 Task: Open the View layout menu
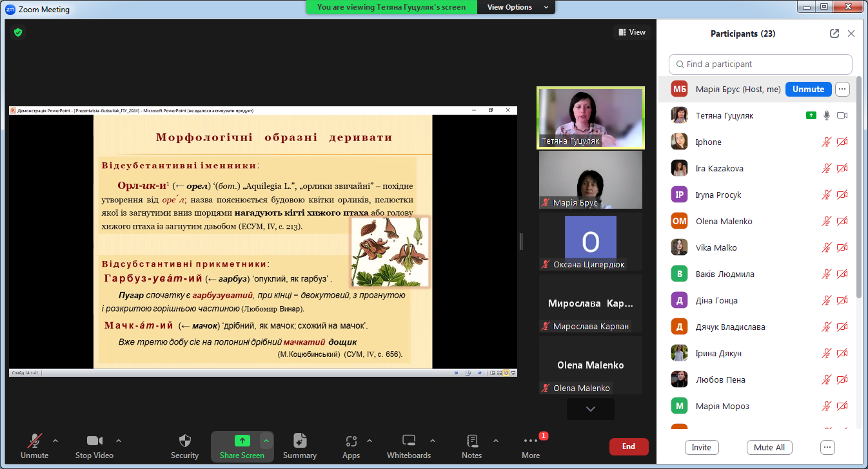631,32
